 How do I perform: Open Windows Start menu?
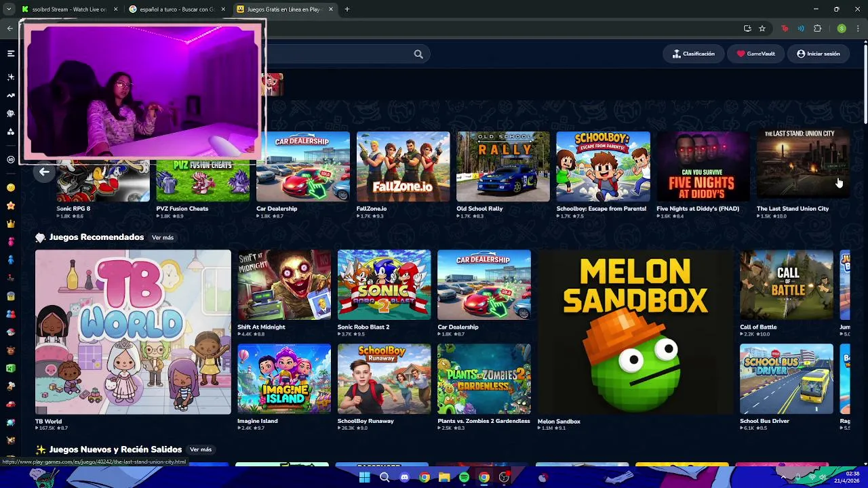tap(364, 477)
